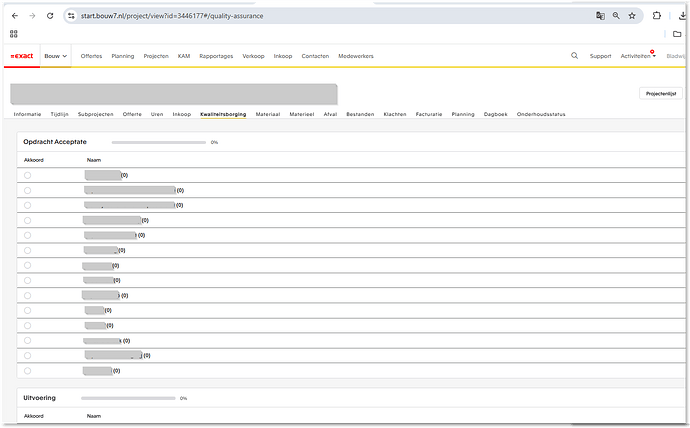Viewport: 690px width, 428px height.
Task: Switch to the Materiaal tab
Action: pos(268,115)
